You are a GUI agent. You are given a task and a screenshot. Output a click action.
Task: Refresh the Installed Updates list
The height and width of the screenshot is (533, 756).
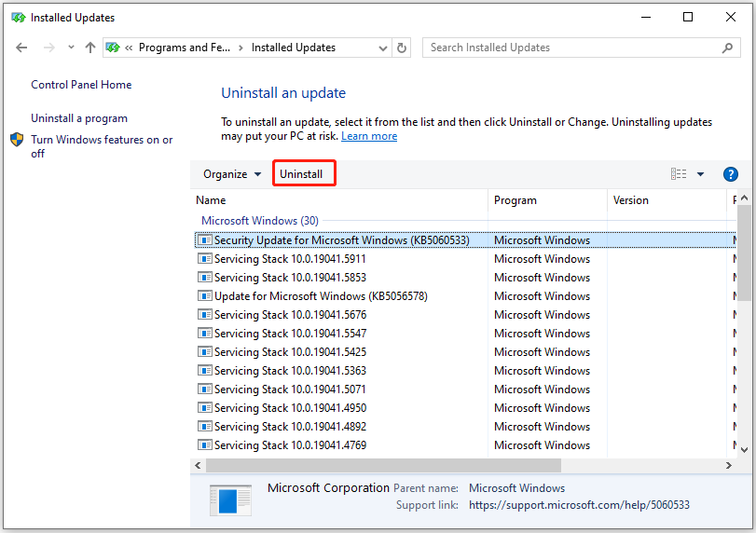[401, 48]
